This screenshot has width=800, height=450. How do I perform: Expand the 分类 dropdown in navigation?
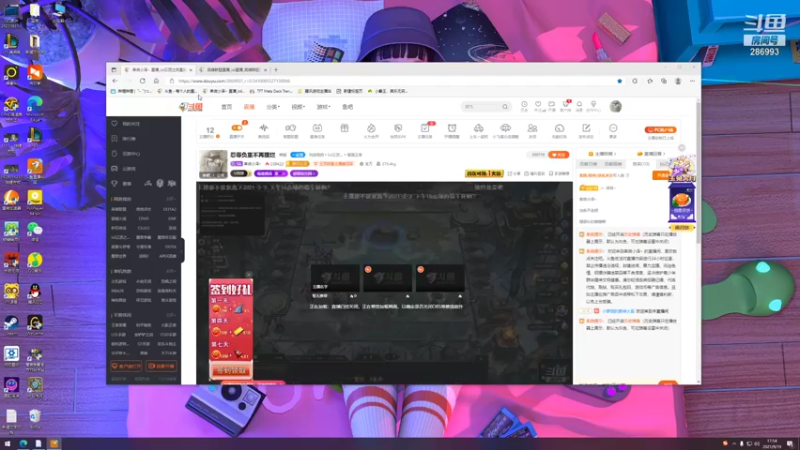pyautogui.click(x=273, y=107)
